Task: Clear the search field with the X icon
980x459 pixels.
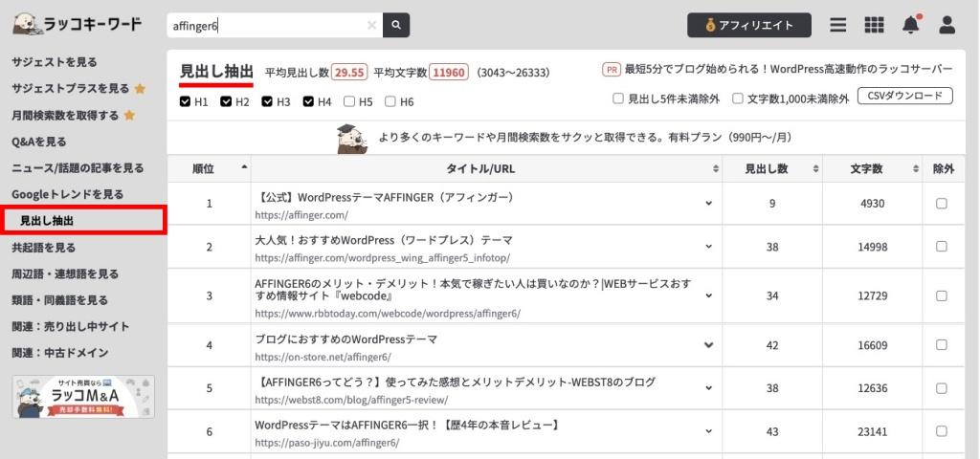Action: (372, 26)
